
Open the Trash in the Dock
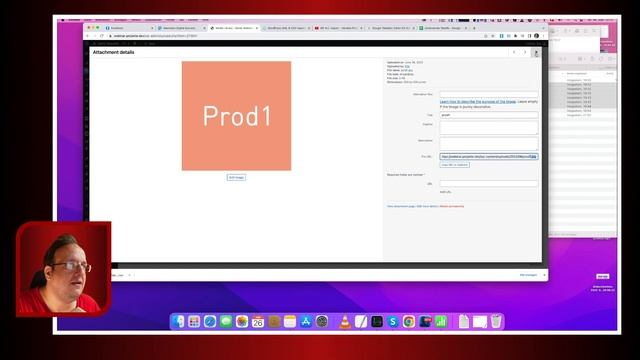click(x=496, y=322)
